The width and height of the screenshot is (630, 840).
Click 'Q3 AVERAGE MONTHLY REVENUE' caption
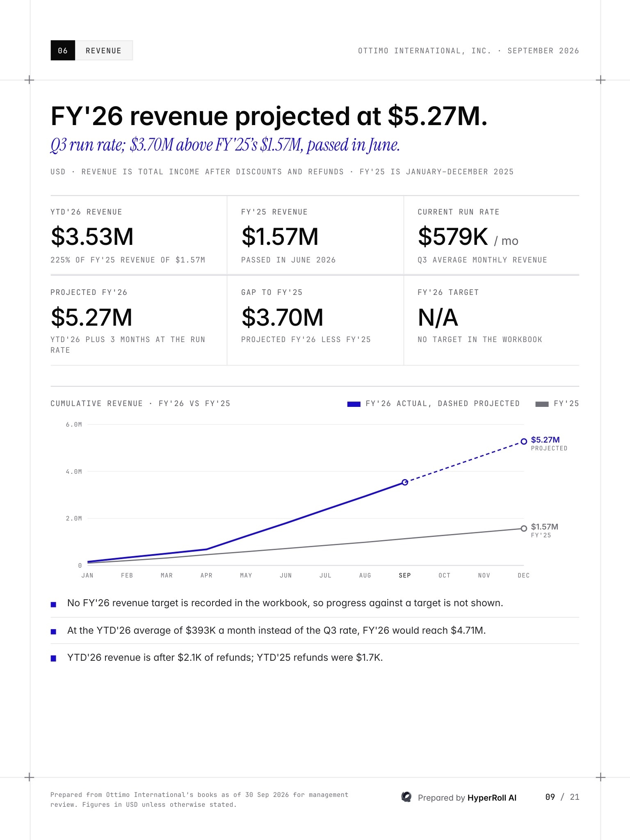click(x=482, y=260)
